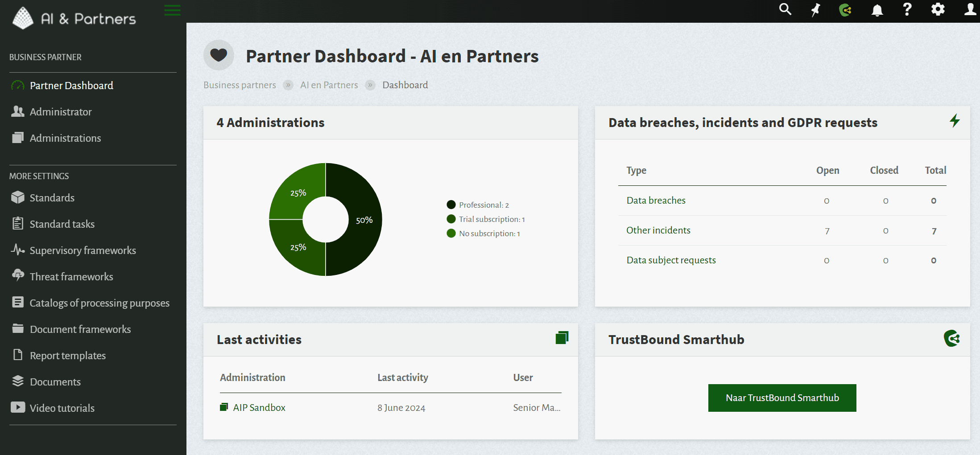Viewport: 980px width, 455px height.
Task: Open the help question mark
Action: (907, 9)
